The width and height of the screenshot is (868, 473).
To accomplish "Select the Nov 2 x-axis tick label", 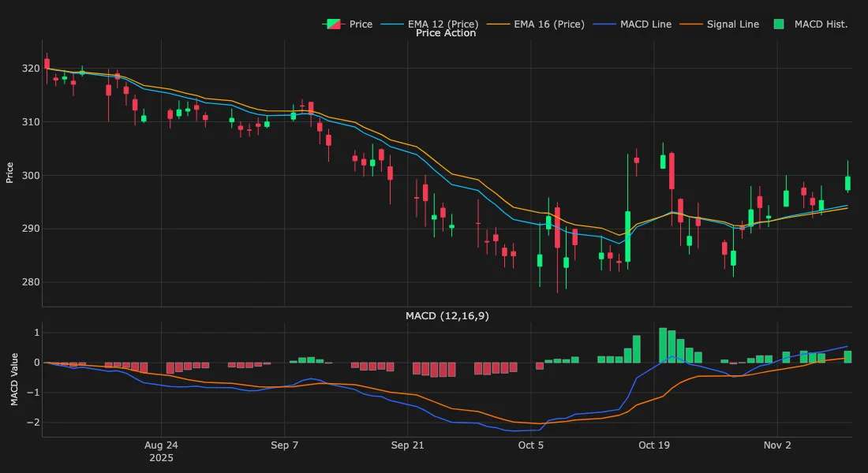I will click(x=777, y=445).
